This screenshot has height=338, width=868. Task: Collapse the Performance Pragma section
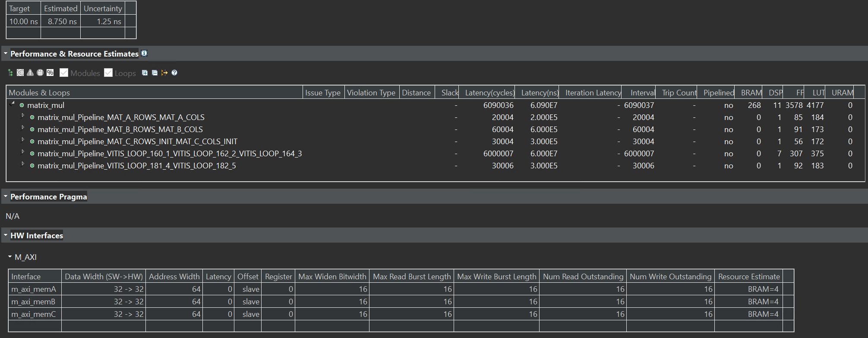(x=6, y=196)
